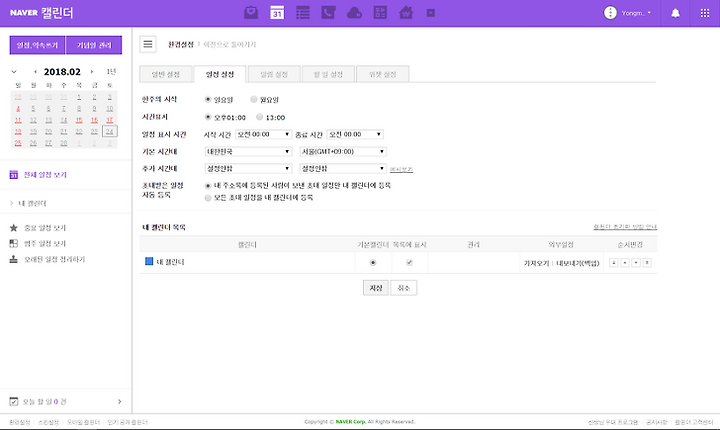Click the 1년 year view link
Viewport: 720px width, 430px height.
[111, 72]
